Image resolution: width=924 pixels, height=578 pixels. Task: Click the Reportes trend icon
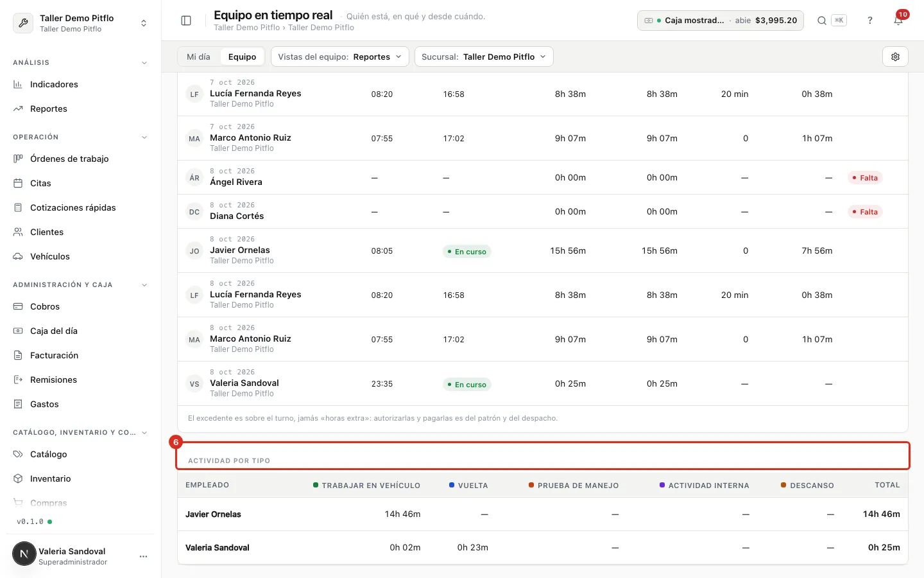[18, 109]
